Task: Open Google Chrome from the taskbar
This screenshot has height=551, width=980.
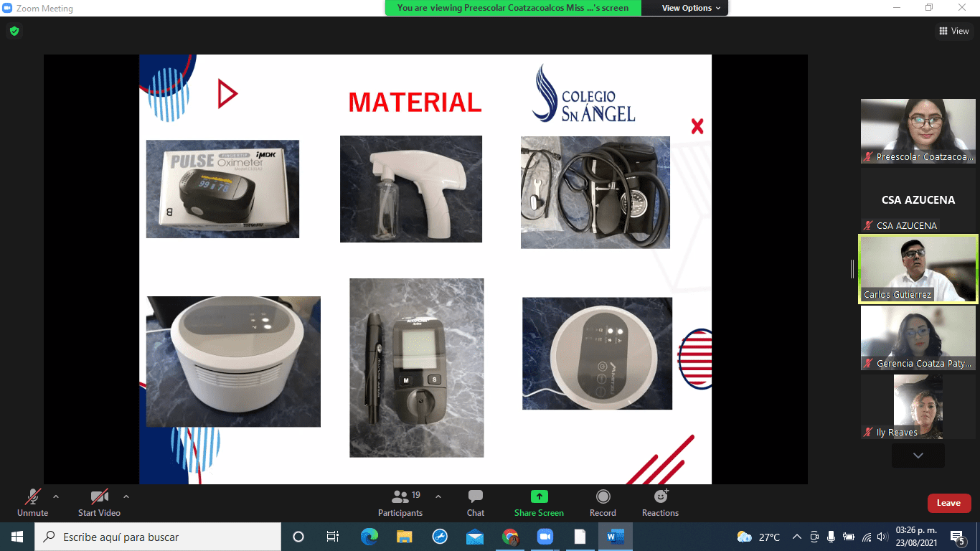Action: click(510, 537)
